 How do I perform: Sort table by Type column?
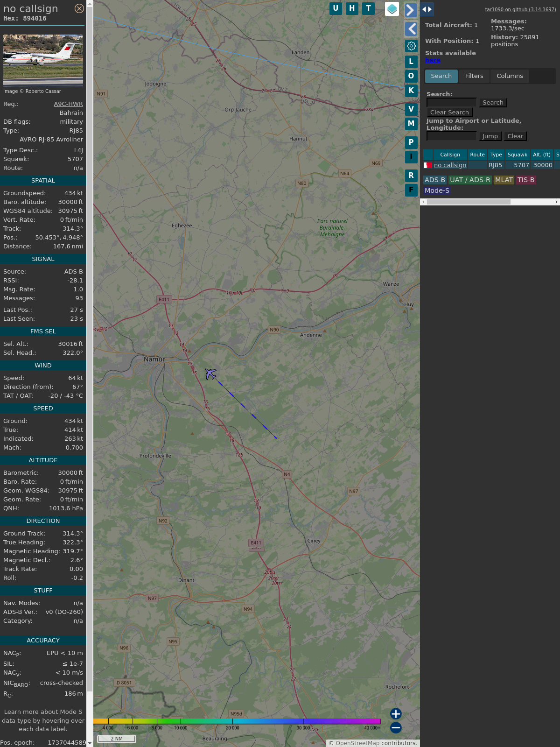496,155
